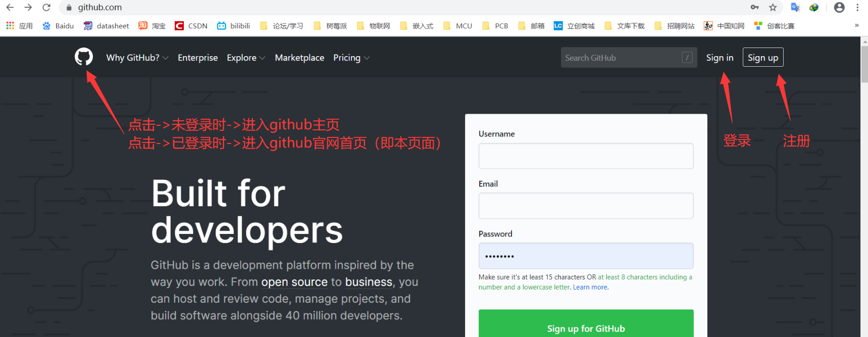Image resolution: width=868 pixels, height=337 pixels.
Task: Open the 中国知网 bookmark
Action: [724, 26]
